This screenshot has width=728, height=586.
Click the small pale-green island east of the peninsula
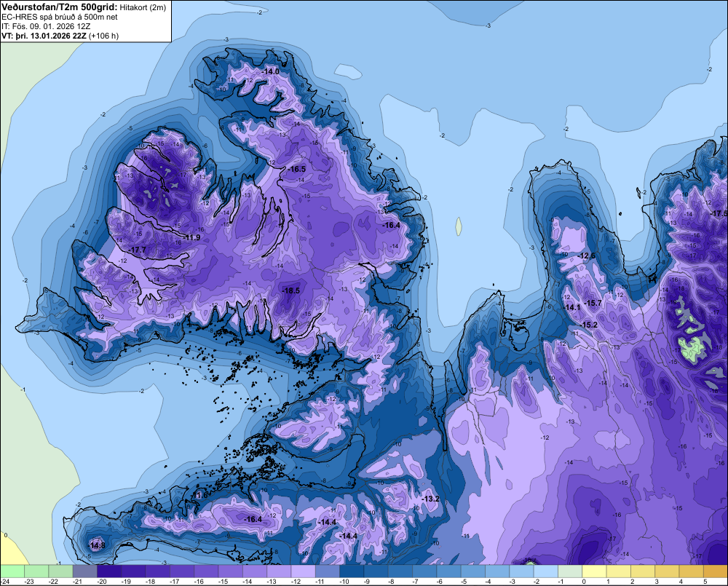click(459, 226)
